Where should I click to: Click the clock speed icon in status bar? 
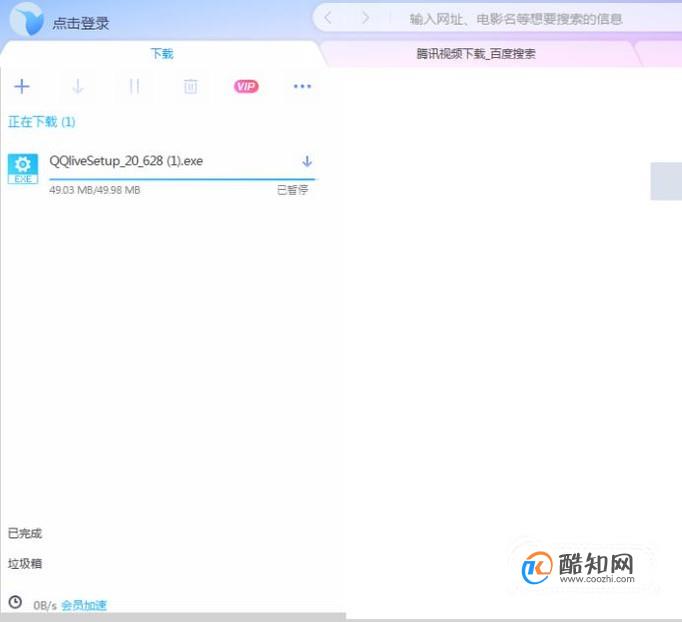point(15,602)
